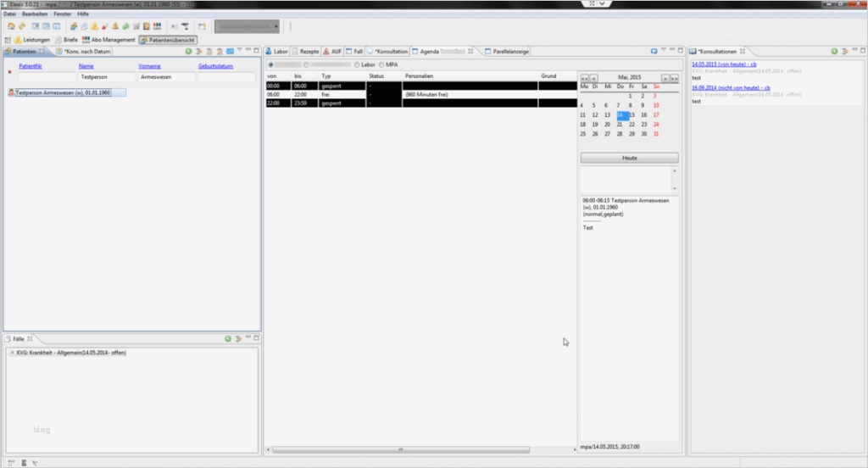Click green plus icon in Fälle panel
This screenshot has height=468, width=868.
pyautogui.click(x=227, y=338)
